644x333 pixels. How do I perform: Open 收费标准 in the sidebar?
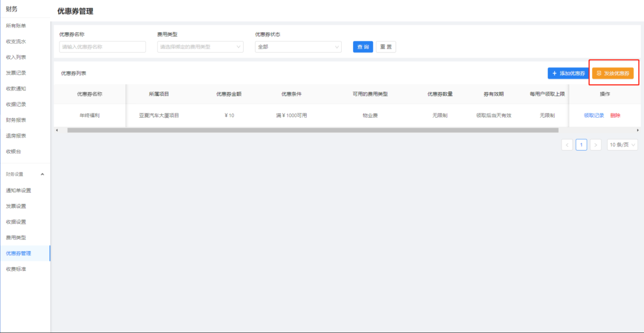pos(16,269)
